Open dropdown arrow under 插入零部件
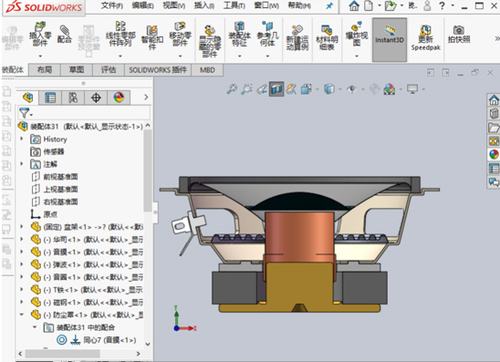 click(x=40, y=56)
